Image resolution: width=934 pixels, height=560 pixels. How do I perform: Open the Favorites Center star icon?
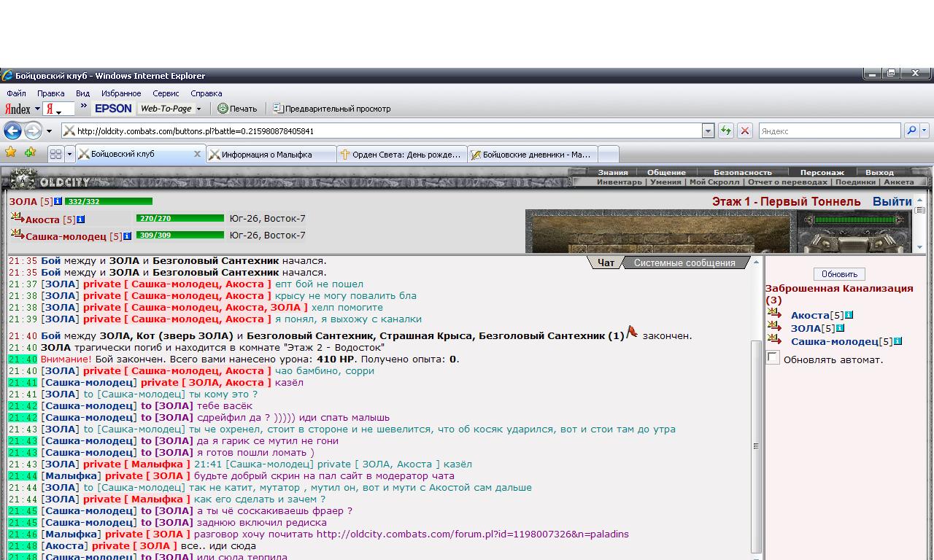[10, 152]
